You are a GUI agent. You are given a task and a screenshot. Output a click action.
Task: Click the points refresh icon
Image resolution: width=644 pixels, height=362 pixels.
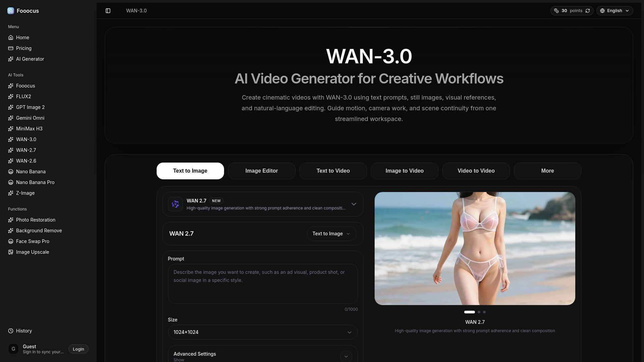click(588, 11)
